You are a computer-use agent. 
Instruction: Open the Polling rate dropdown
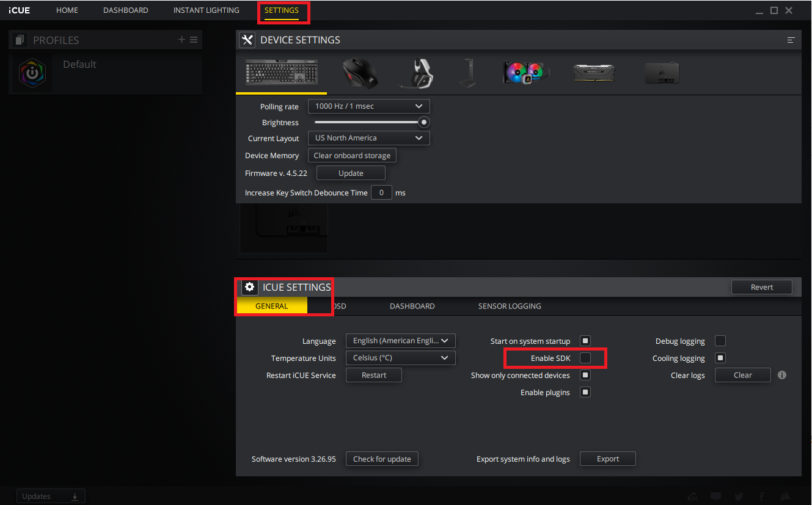click(x=369, y=106)
